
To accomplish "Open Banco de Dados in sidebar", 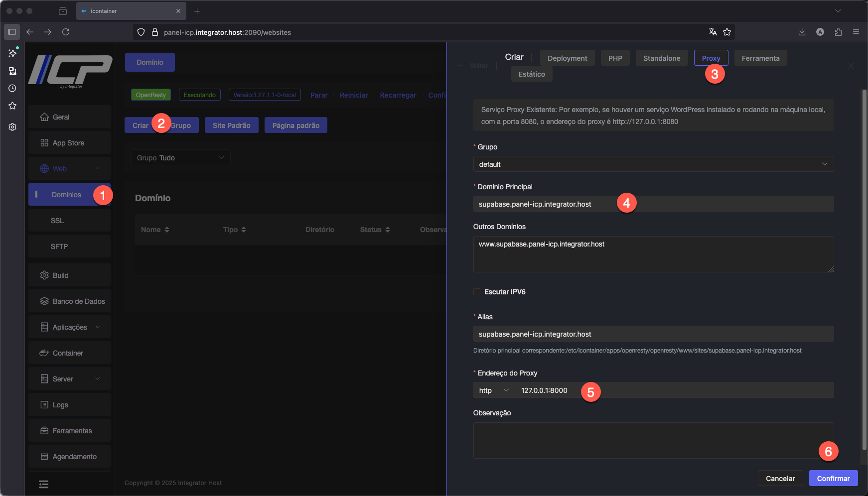I will pyautogui.click(x=73, y=301).
